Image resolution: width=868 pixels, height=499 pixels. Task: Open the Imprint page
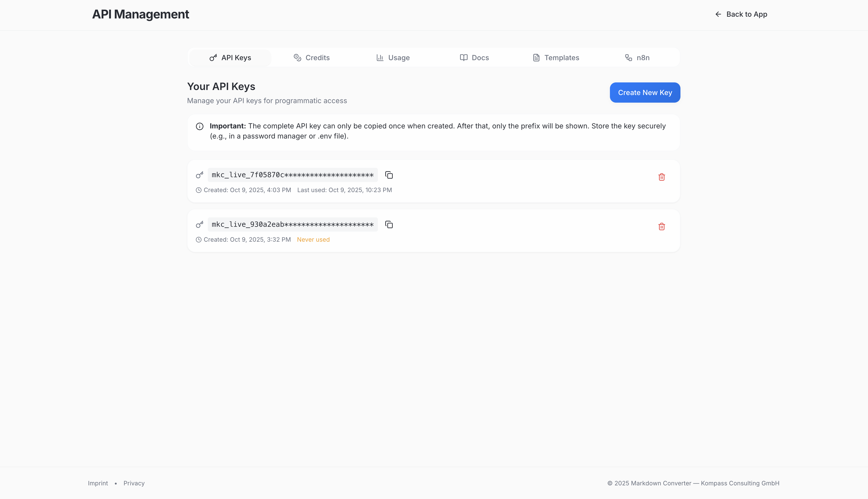(x=98, y=483)
